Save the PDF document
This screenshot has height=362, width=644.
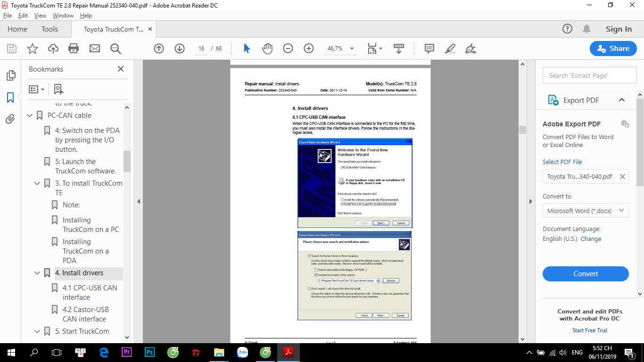(11, 49)
